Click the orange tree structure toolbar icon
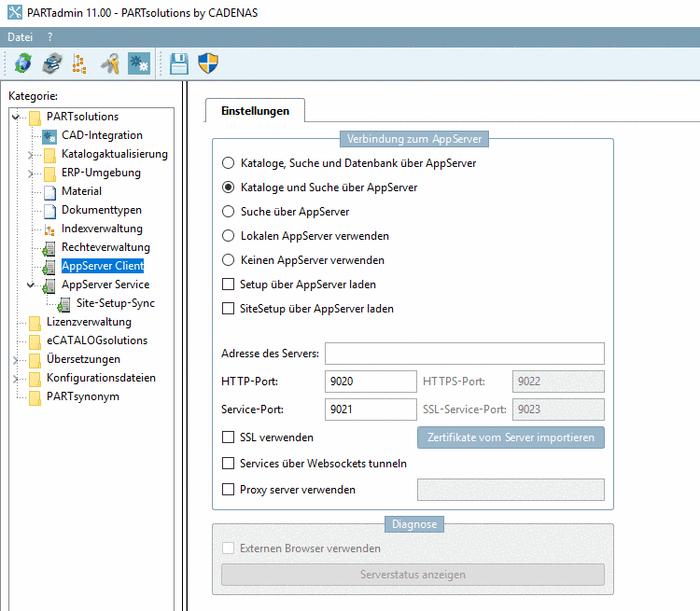700x611 pixels. (79, 63)
